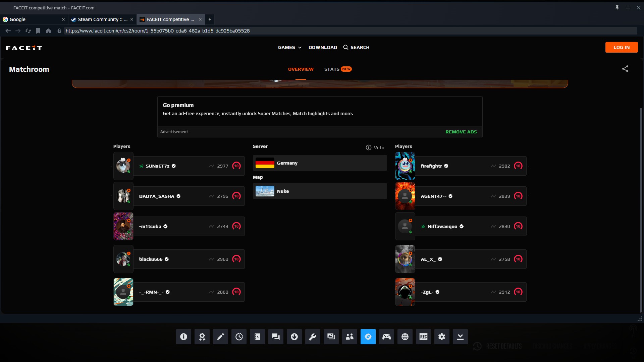Screen dimensions: 644x362
Task: Open the friends people icon
Action: pyautogui.click(x=350, y=337)
